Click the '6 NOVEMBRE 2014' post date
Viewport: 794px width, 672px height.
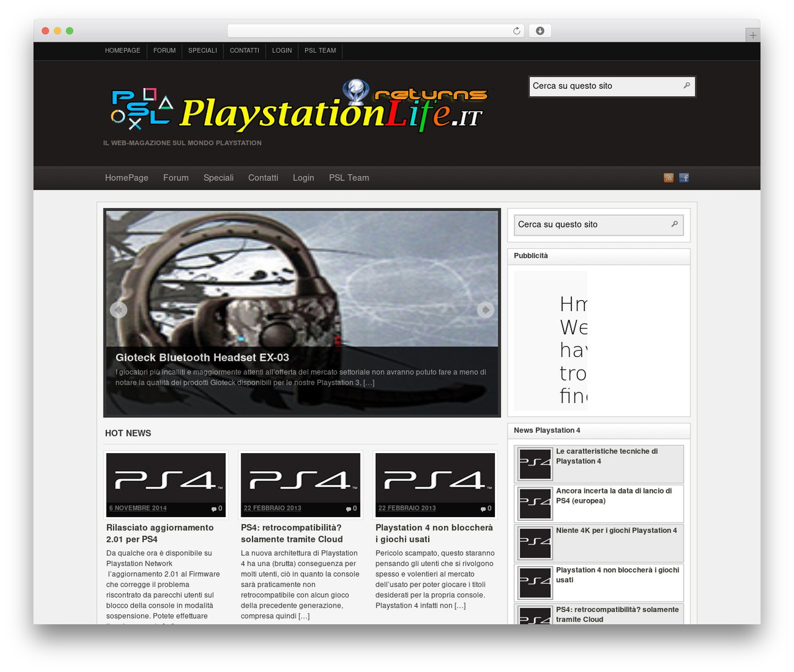(x=138, y=508)
